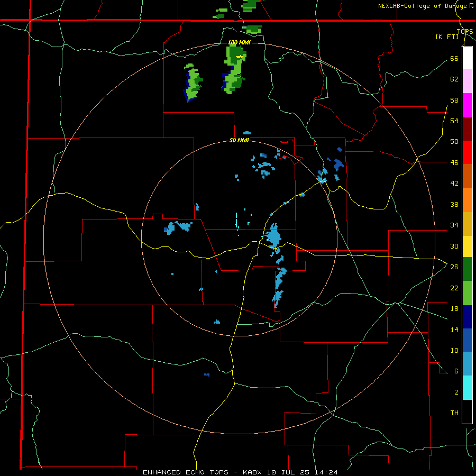The width and height of the screenshot is (476, 476).
Task: Click the "50 NMI" range ring label
Action: click(x=239, y=140)
